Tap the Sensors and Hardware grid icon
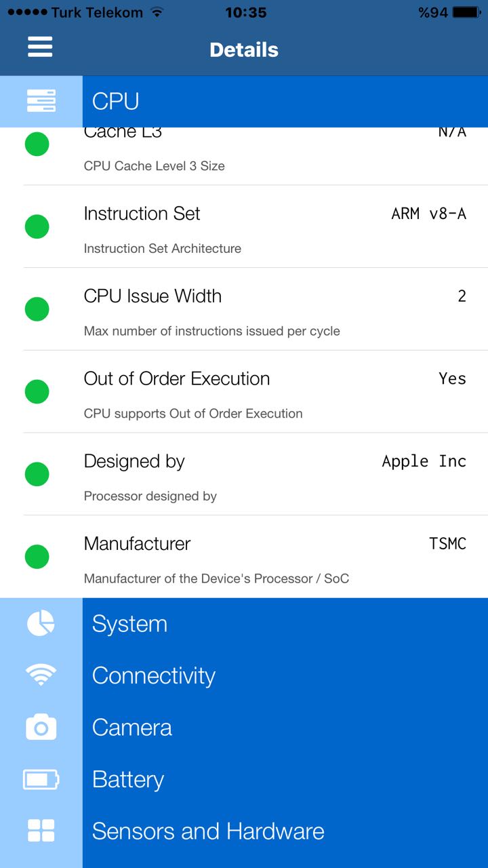The height and width of the screenshot is (868, 488). coord(41,831)
